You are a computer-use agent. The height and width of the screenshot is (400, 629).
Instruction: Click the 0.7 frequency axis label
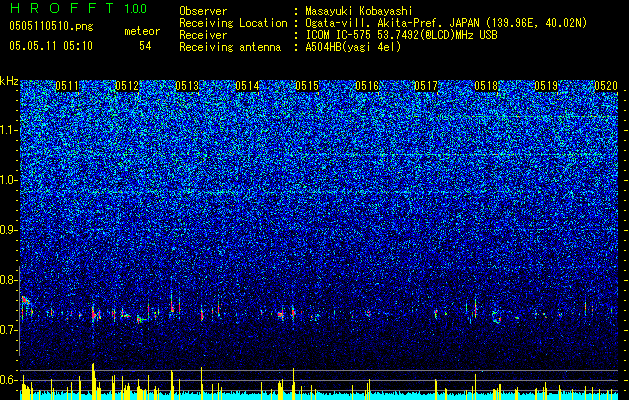click(x=9, y=330)
